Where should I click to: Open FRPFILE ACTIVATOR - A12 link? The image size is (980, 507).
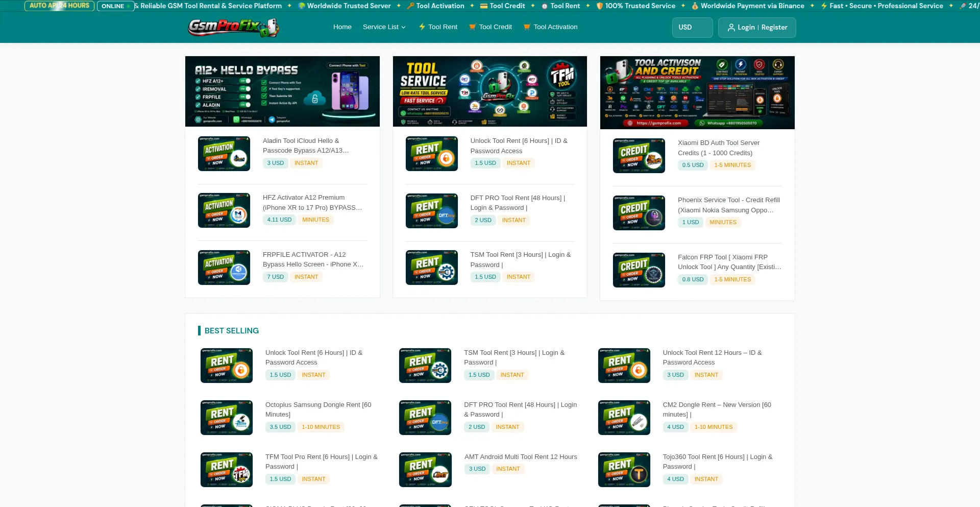click(313, 259)
